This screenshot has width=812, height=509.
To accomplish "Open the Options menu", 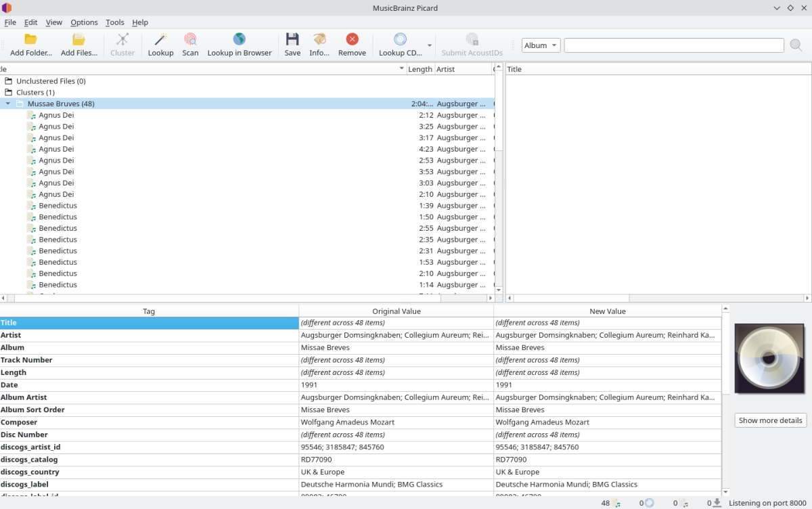I will pyautogui.click(x=84, y=22).
